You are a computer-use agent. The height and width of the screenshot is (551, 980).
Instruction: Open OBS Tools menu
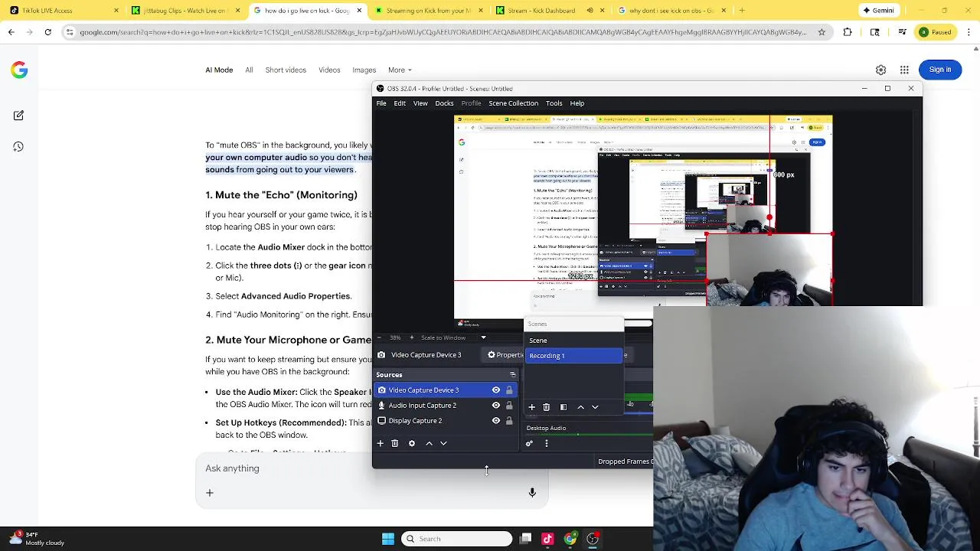(x=554, y=103)
